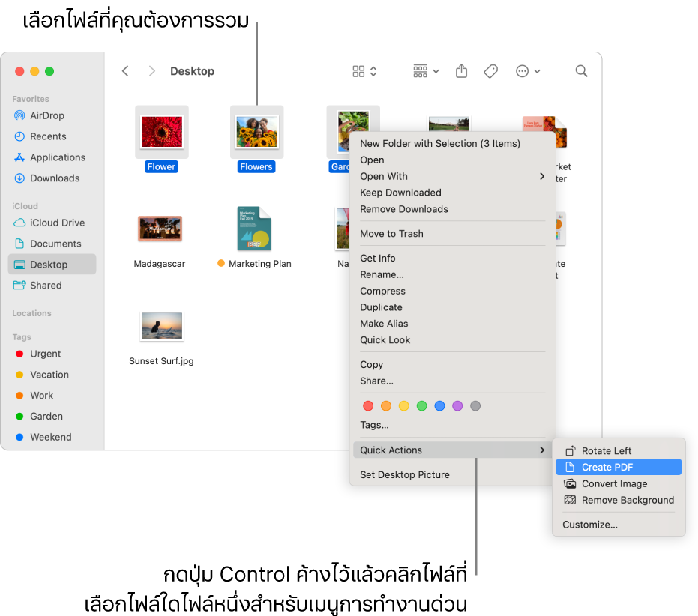This screenshot has height=616, width=698.
Task: Choose Remove Background quick action
Action: point(619,501)
